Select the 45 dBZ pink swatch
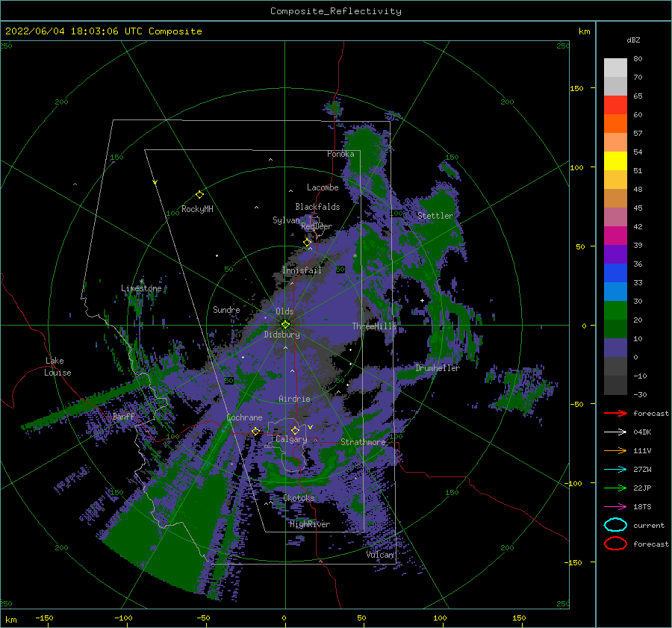The width and height of the screenshot is (672, 628). point(615,217)
